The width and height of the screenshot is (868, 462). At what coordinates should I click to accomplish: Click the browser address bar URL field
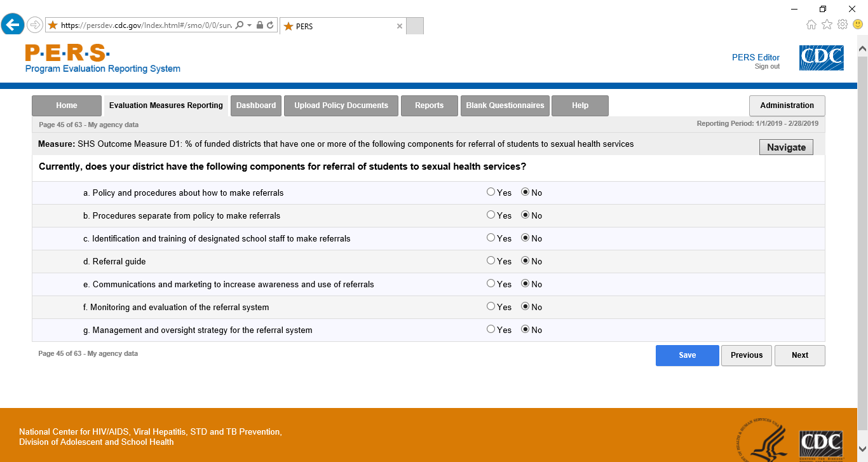point(146,25)
